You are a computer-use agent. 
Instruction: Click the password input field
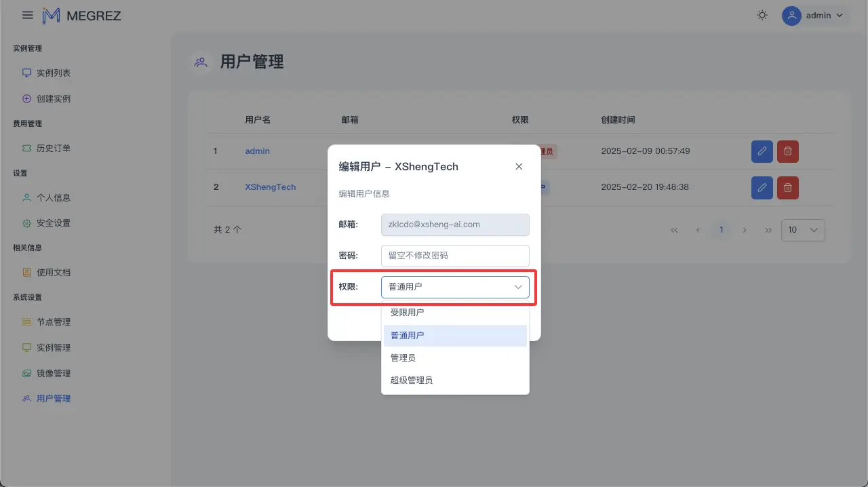454,256
